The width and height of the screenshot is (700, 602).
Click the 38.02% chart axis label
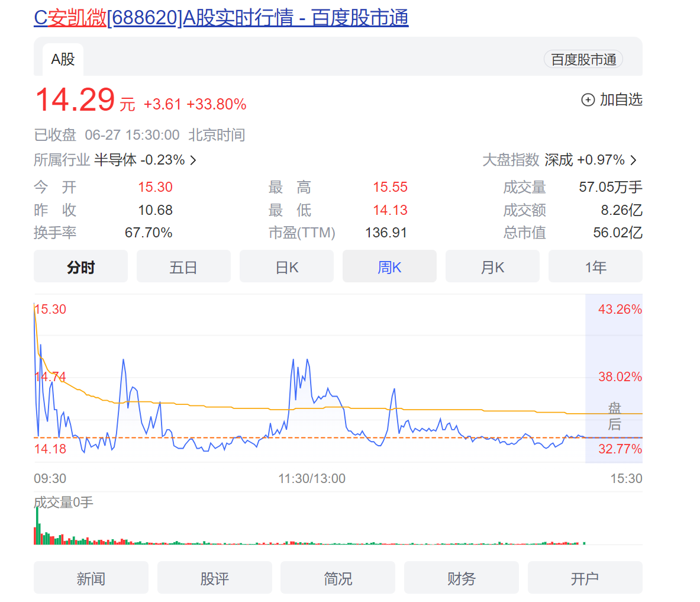(x=620, y=376)
